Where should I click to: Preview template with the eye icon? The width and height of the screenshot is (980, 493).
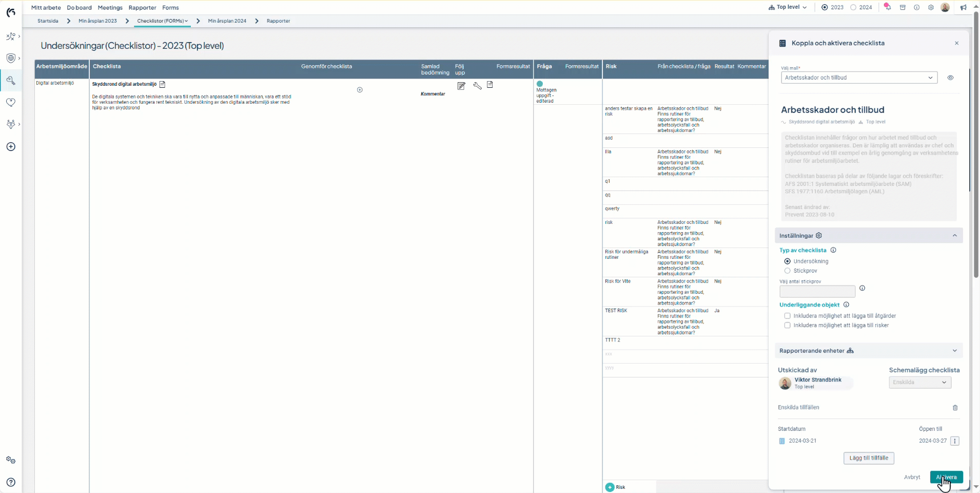tap(950, 78)
